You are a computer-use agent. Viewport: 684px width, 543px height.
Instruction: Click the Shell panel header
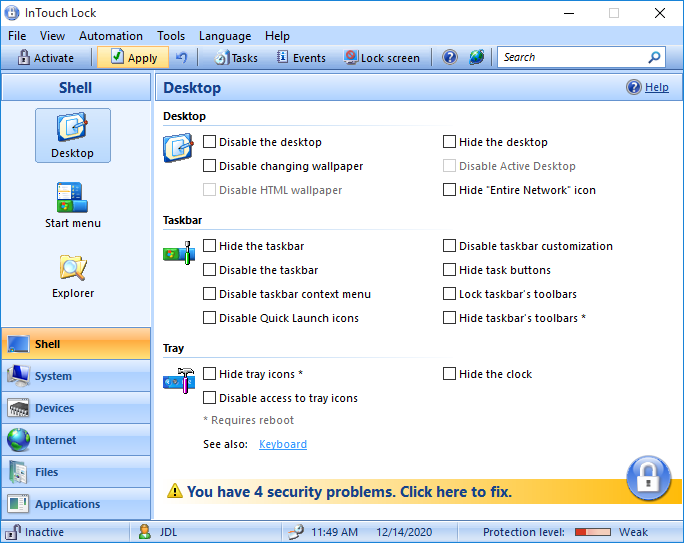click(75, 87)
